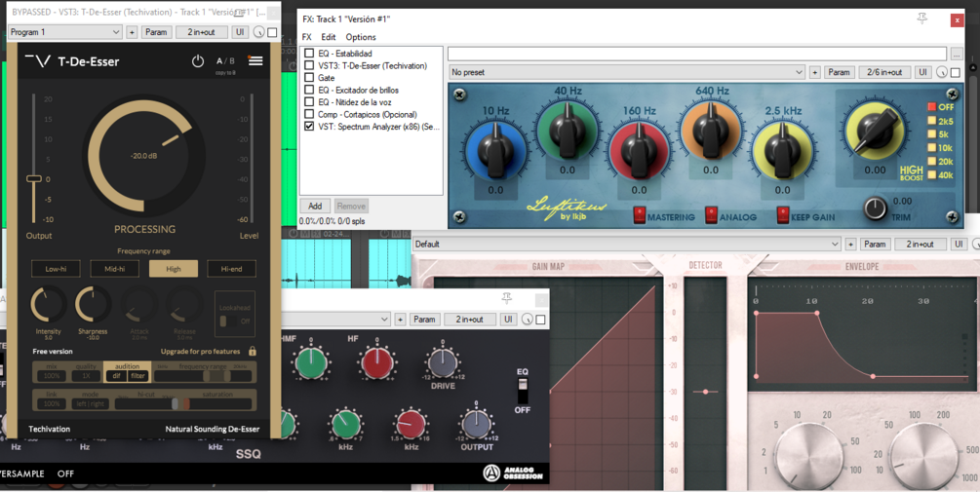The width and height of the screenshot is (980, 492).
Task: Enable the EQ - Nitidez de la voz checkbox
Action: pos(309,101)
